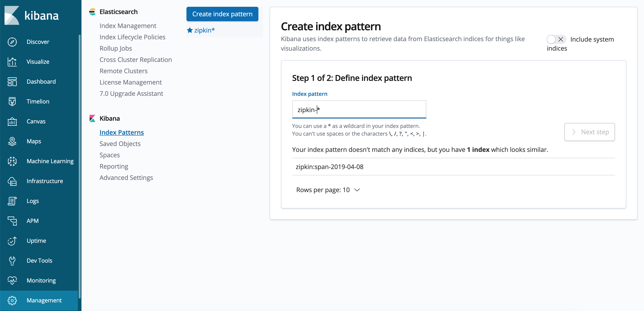
Task: Click the Discover label in sidebar
Action: click(x=38, y=42)
